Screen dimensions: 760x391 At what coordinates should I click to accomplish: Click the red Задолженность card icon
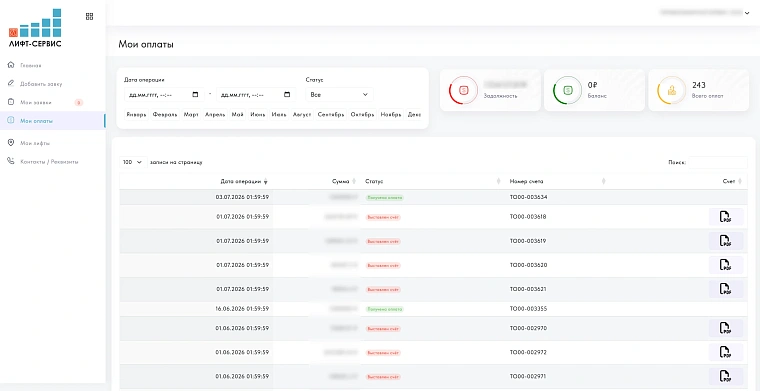tap(463, 90)
